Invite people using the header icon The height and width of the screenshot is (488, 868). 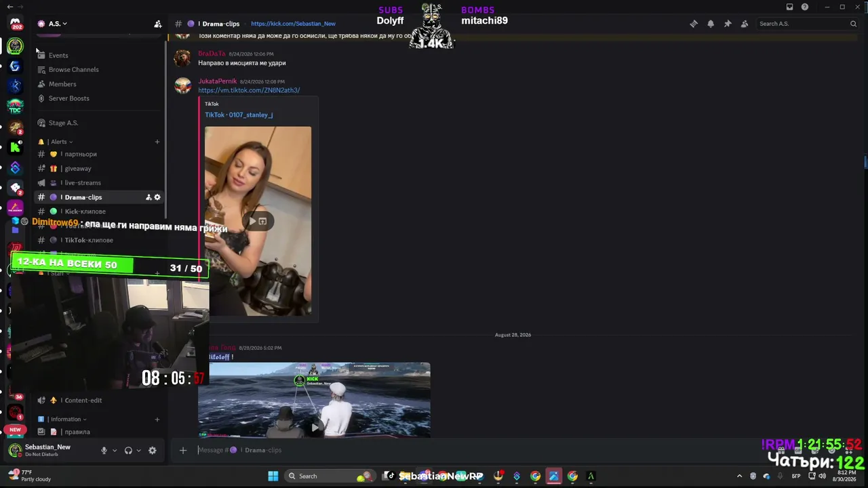(x=158, y=24)
